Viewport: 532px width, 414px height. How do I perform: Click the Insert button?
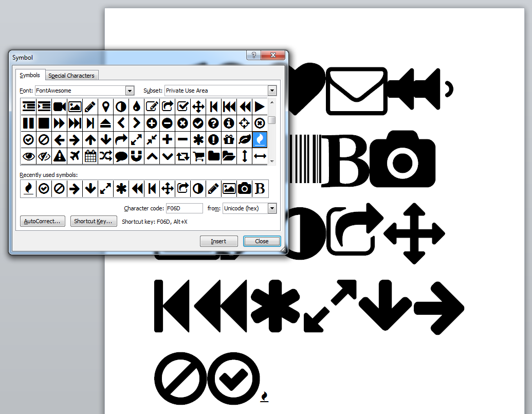click(218, 241)
